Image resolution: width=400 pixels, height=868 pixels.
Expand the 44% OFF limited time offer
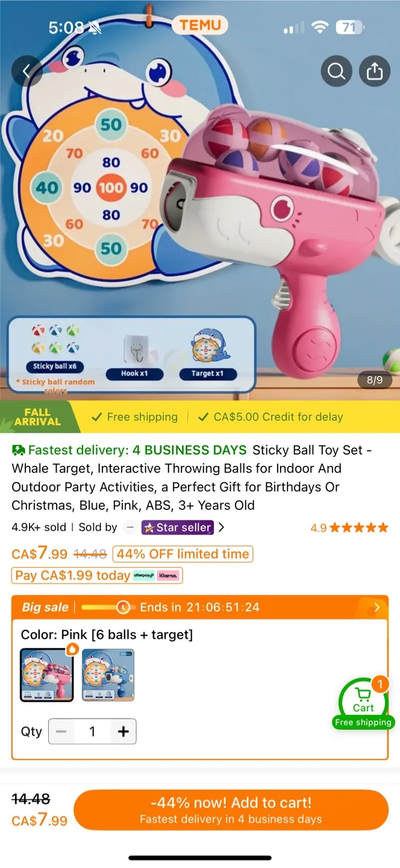tap(183, 554)
